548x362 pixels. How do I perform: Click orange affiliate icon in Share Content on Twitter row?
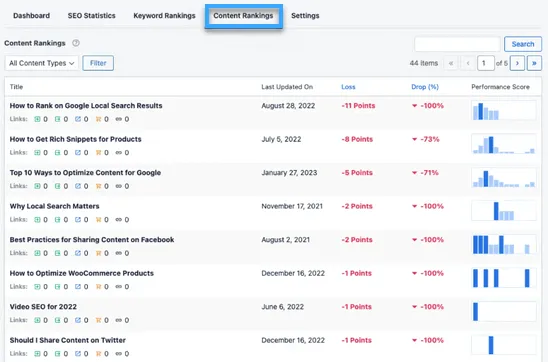coord(98,354)
